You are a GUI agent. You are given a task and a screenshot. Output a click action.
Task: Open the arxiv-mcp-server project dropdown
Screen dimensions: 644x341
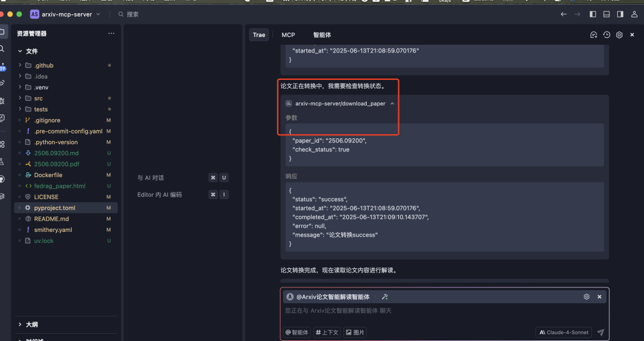[66, 14]
